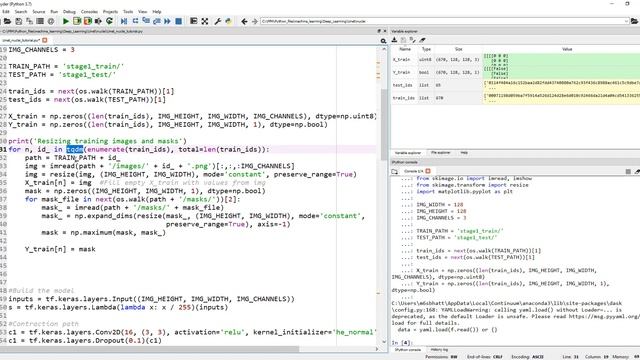Select the train_ids variable row
Screen dimensions: 640x360
516,98
